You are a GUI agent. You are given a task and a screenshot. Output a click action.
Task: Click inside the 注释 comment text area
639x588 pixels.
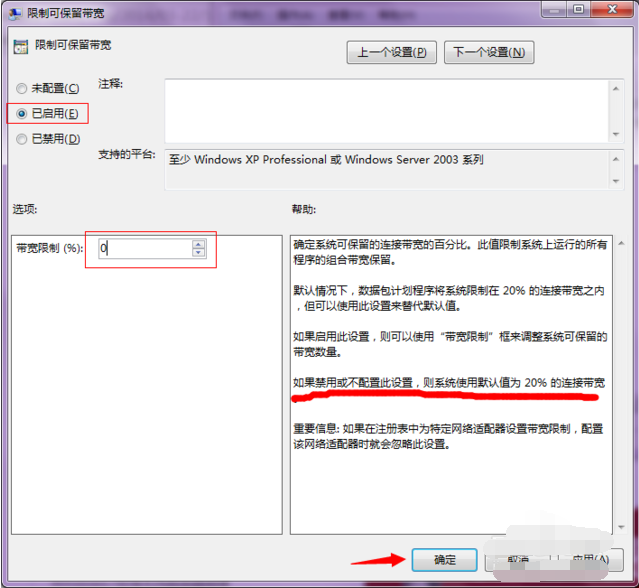(387, 111)
